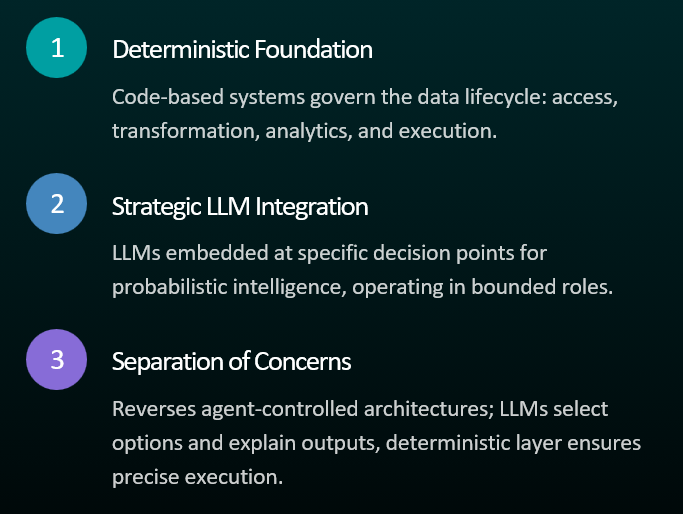
Task: Click the line starting "Reverses agent-controlled architectures"
Action: (x=360, y=409)
